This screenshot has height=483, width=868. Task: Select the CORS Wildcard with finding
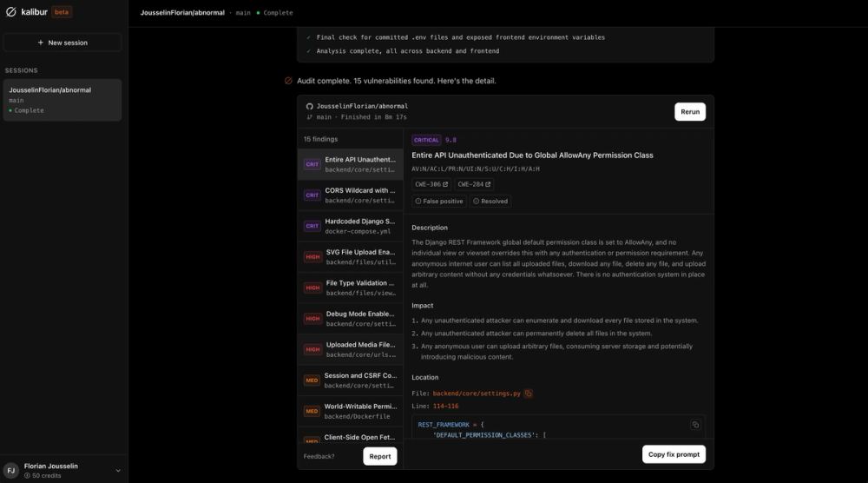click(x=351, y=195)
